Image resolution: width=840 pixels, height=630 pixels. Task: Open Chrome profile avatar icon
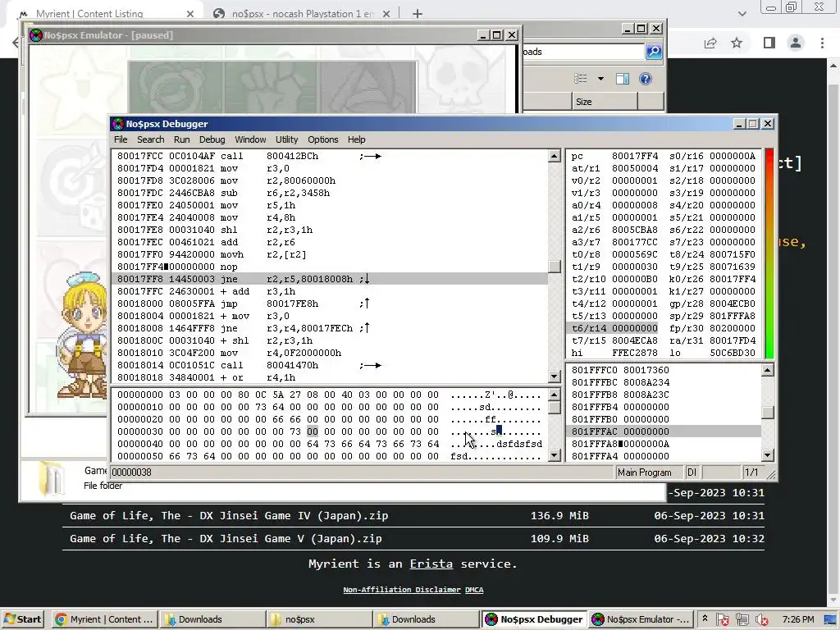tap(796, 43)
